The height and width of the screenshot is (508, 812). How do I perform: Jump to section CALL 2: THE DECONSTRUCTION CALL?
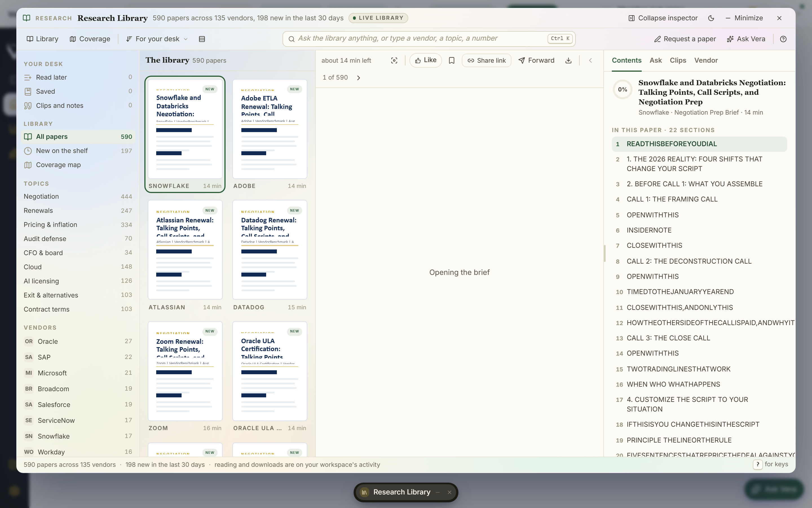[x=699, y=261]
